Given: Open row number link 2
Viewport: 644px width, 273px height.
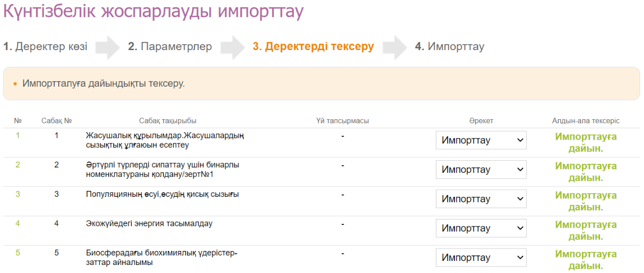Looking at the screenshot, I should tap(18, 165).
